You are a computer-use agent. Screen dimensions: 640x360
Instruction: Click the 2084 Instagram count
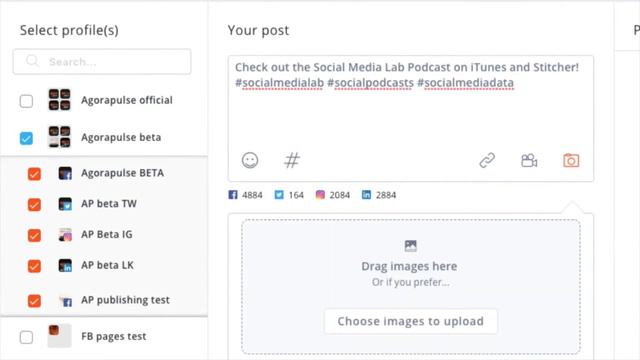(x=340, y=195)
